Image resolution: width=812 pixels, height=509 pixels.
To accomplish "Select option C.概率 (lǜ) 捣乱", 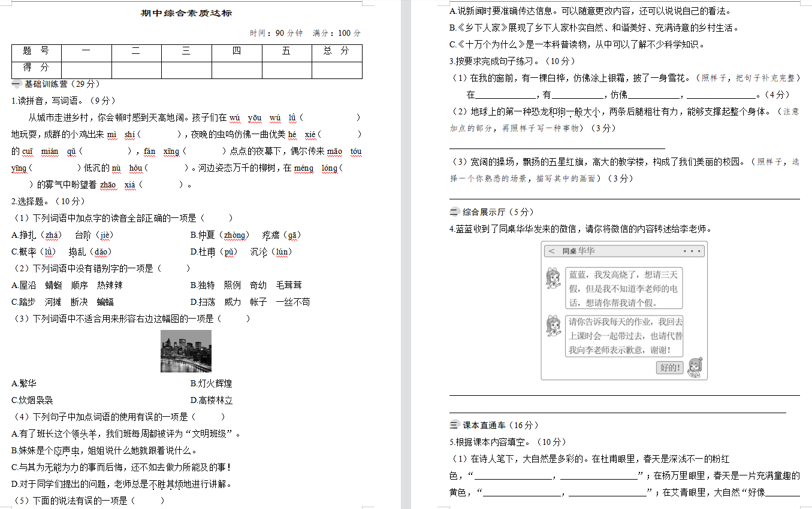I will [x=62, y=252].
